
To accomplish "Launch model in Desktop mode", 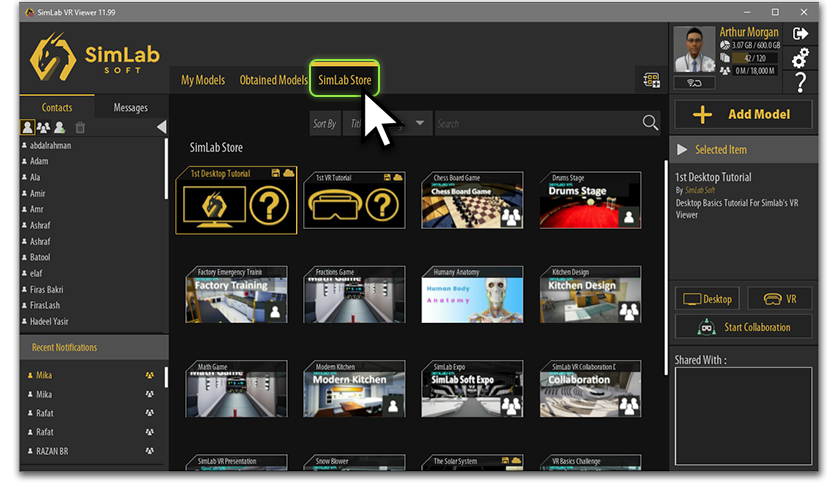I will [x=708, y=299].
